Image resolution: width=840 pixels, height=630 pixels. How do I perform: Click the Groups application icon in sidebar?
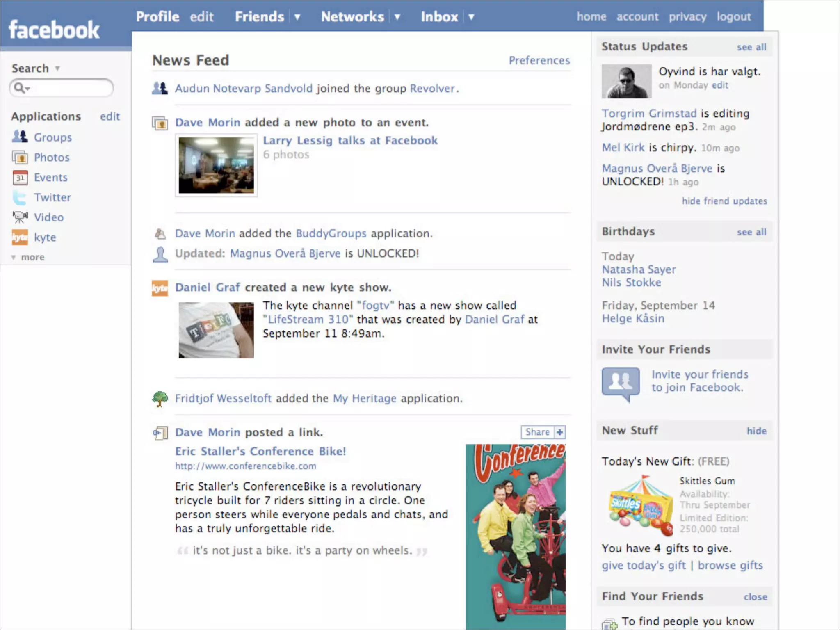coord(20,137)
